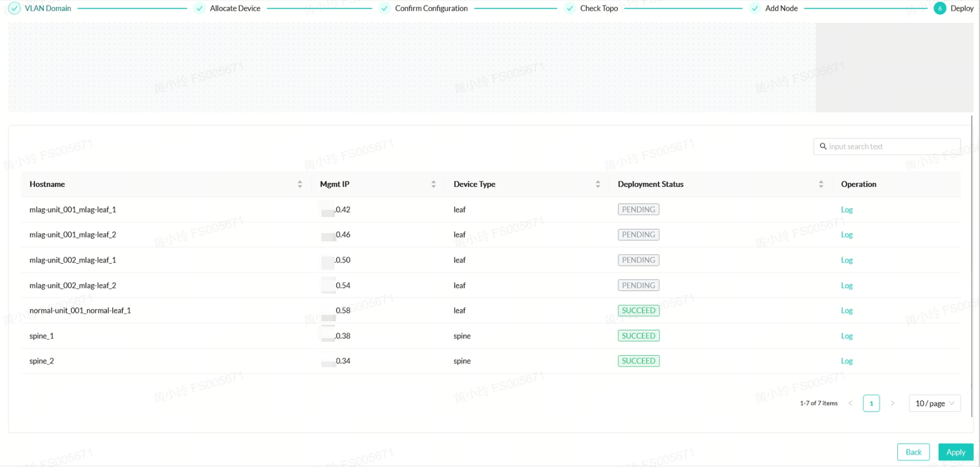980x467 pixels.
Task: Sort by Deployment Status column arrows
Action: pyautogui.click(x=821, y=184)
